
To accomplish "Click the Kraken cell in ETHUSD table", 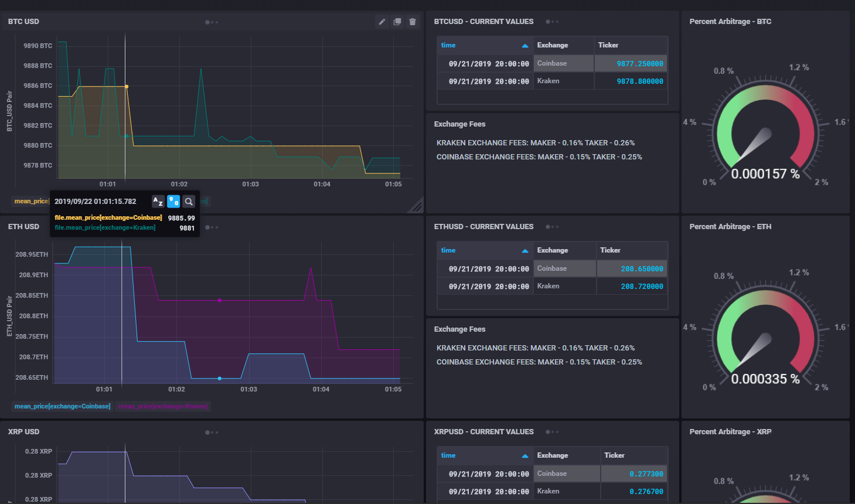I will coord(565,286).
